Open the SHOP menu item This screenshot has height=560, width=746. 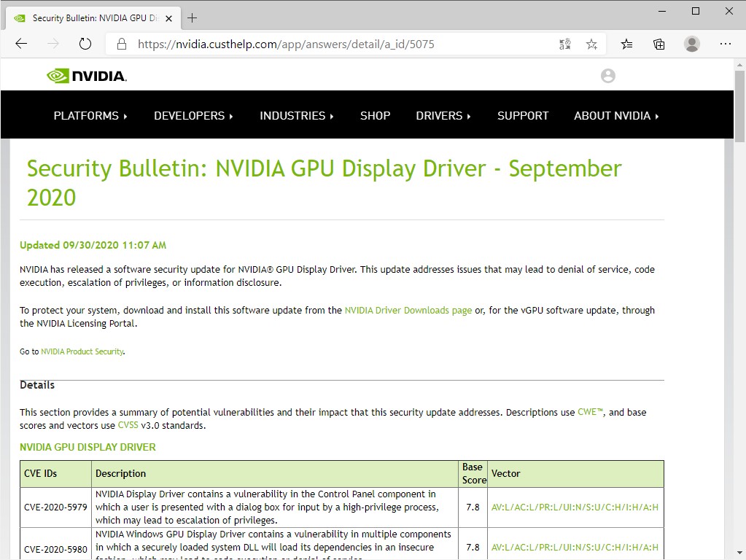[x=375, y=116]
